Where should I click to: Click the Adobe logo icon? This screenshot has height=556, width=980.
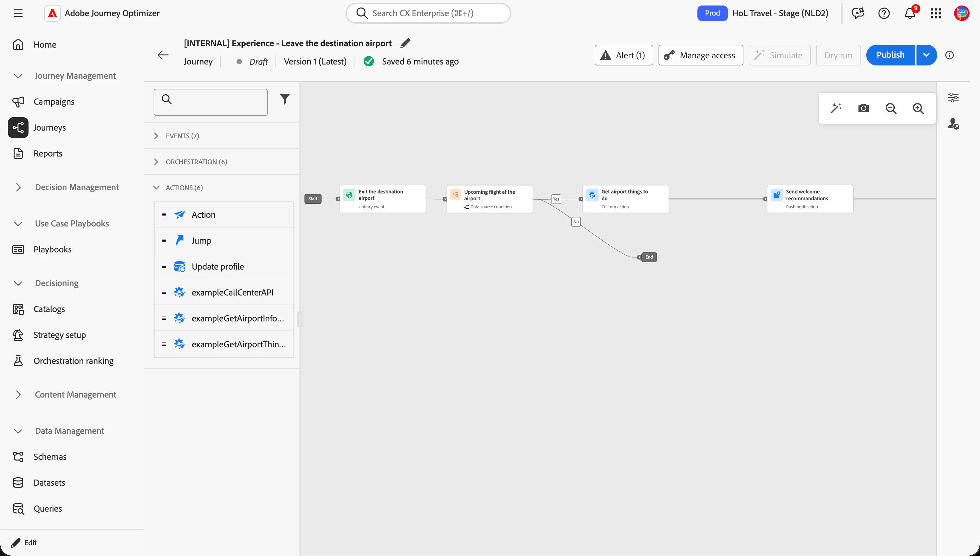53,13
